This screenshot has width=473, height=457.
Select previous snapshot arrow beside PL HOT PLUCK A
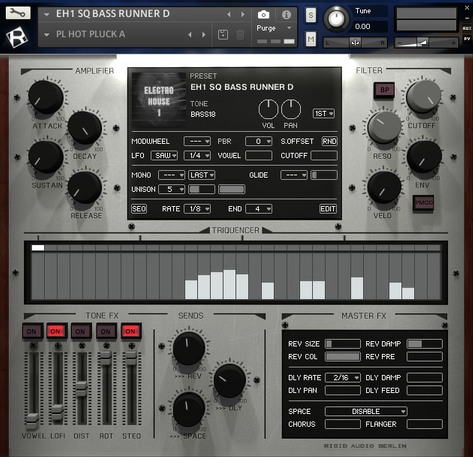pyautogui.click(x=190, y=34)
